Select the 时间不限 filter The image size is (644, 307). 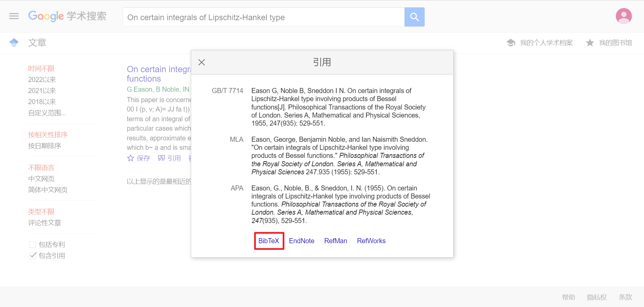[41, 69]
